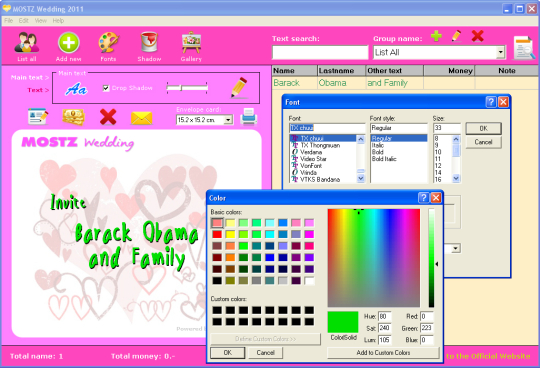This screenshot has height=368, width=540.
Task: Open the dropdown partly hidden in Font dialog
Action: coord(456,248)
